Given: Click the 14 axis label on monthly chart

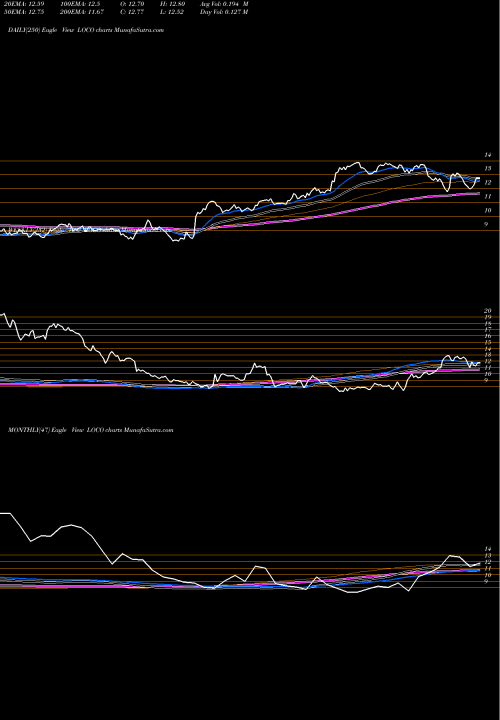Looking at the screenshot, I should 488,549.
